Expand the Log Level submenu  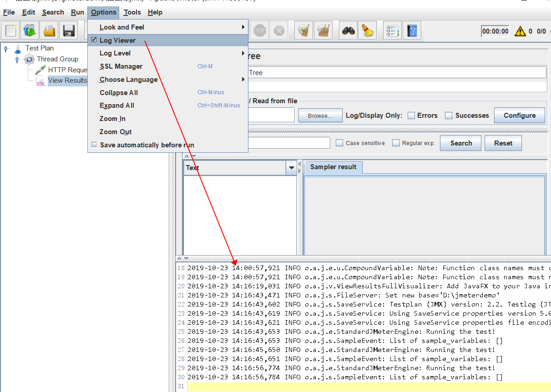coord(167,53)
